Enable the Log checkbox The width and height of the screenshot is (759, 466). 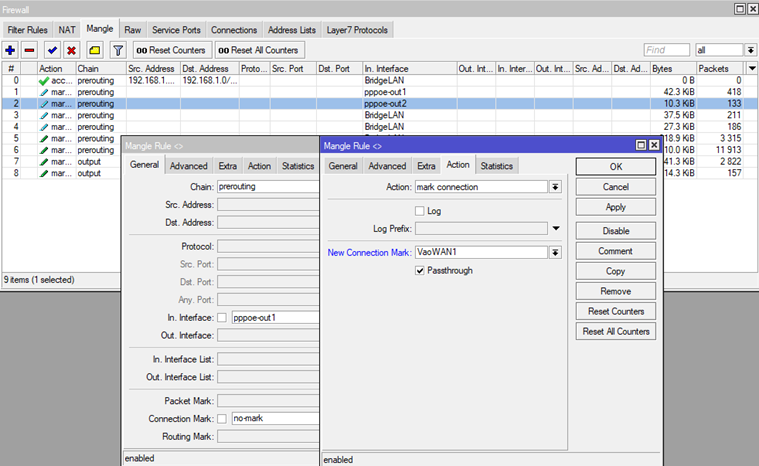click(420, 211)
